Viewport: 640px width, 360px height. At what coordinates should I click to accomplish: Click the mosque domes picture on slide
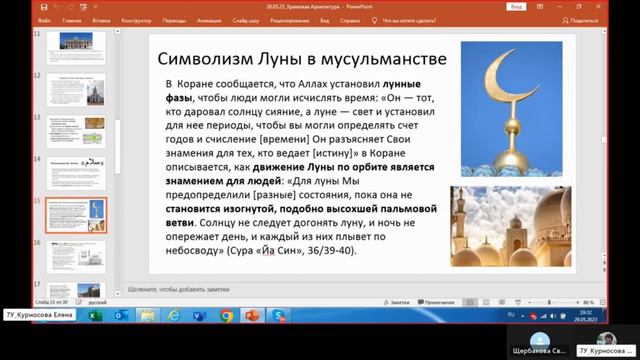511,227
